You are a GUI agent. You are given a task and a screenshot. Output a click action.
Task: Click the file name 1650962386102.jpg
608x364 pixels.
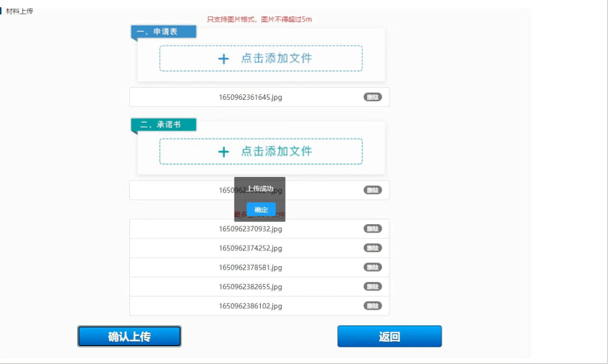click(x=250, y=306)
